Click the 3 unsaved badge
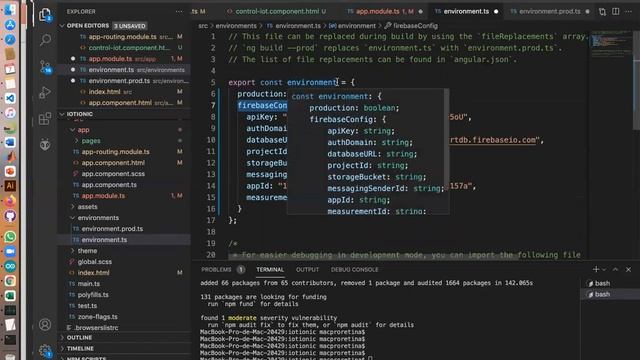This screenshot has height=360, width=640. (129, 26)
